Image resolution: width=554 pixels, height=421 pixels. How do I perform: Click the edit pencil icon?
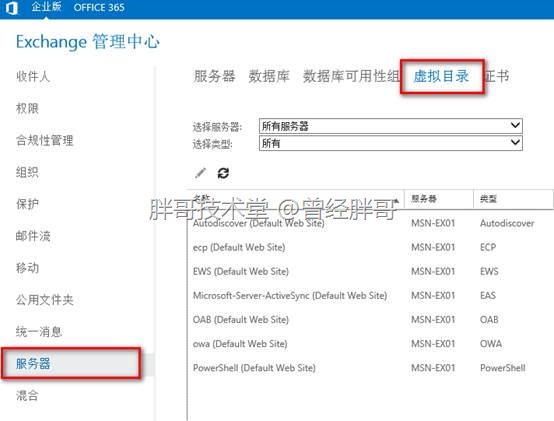pos(200,173)
